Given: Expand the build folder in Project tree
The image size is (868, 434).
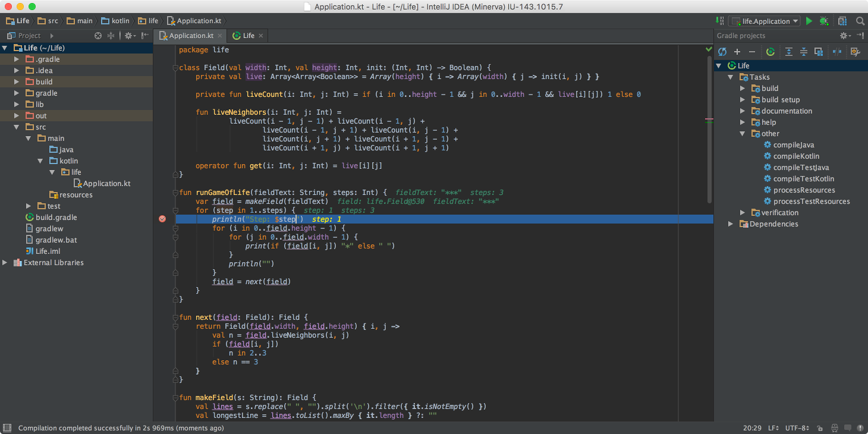Looking at the screenshot, I should (17, 82).
